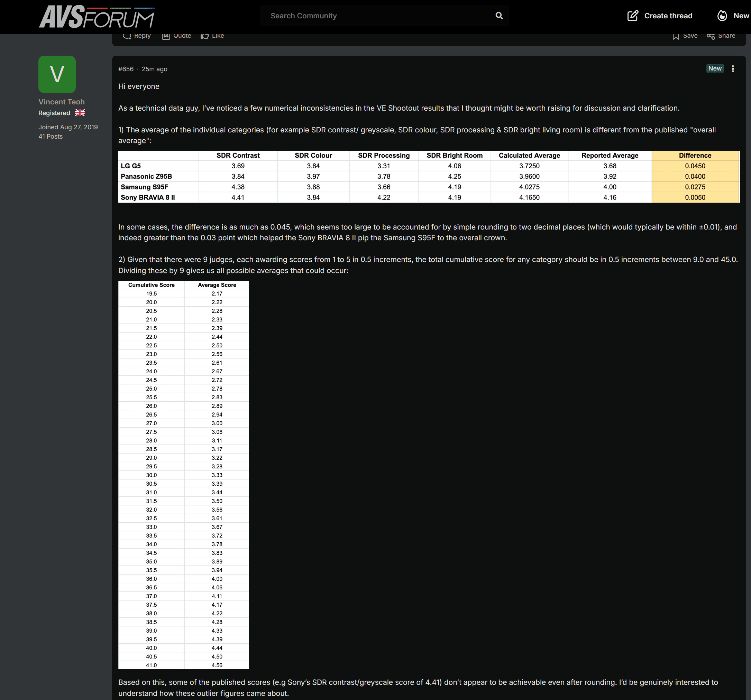Viewport: 751px width, 700px height.
Task: Click the Cumulative Score column header
Action: pyautogui.click(x=151, y=285)
